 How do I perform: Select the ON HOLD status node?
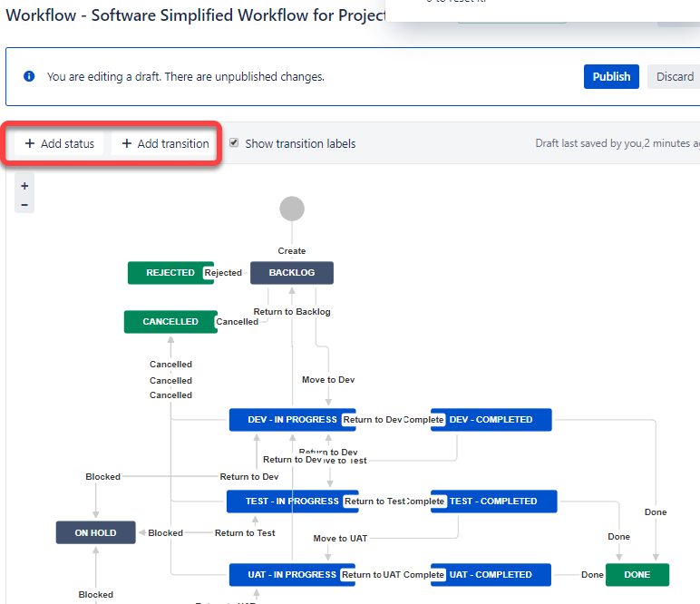tap(95, 532)
